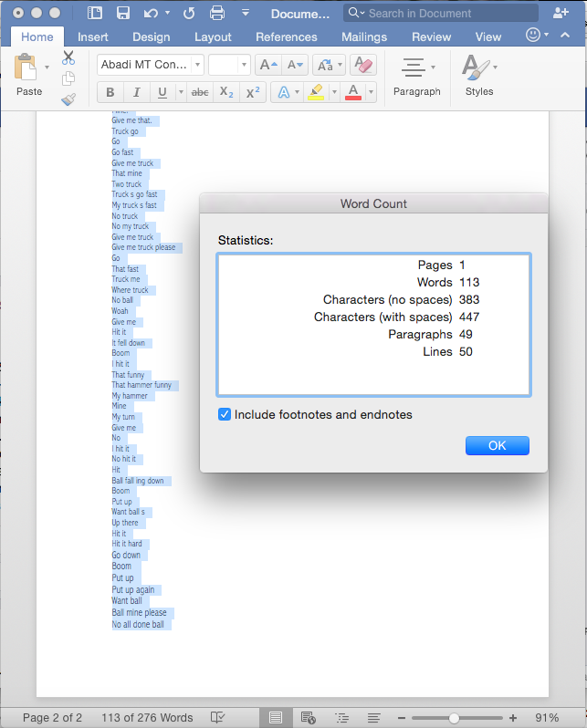This screenshot has width=587, height=728.
Task: Click the 113 of 276 Words status
Action: point(147,718)
